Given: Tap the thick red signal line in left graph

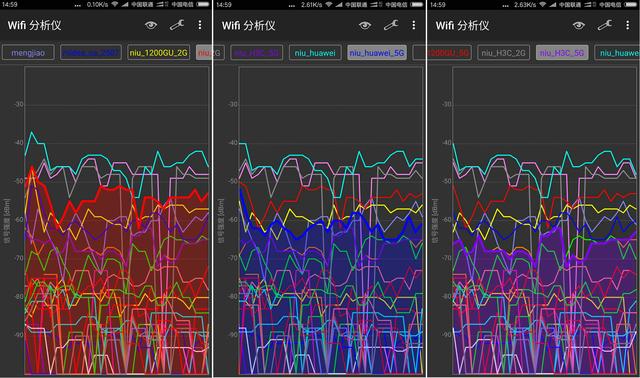Looking at the screenshot, I should click(118, 188).
